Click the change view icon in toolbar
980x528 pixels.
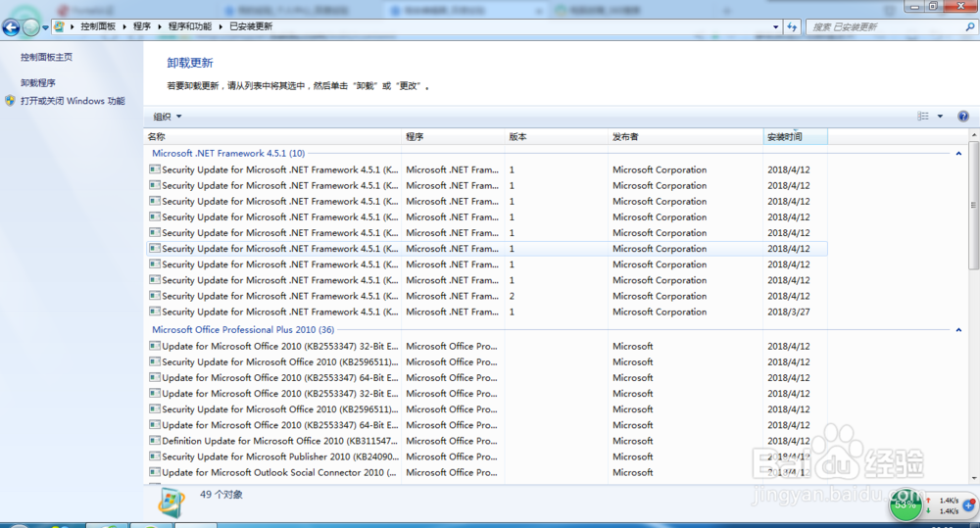pyautogui.click(x=923, y=117)
